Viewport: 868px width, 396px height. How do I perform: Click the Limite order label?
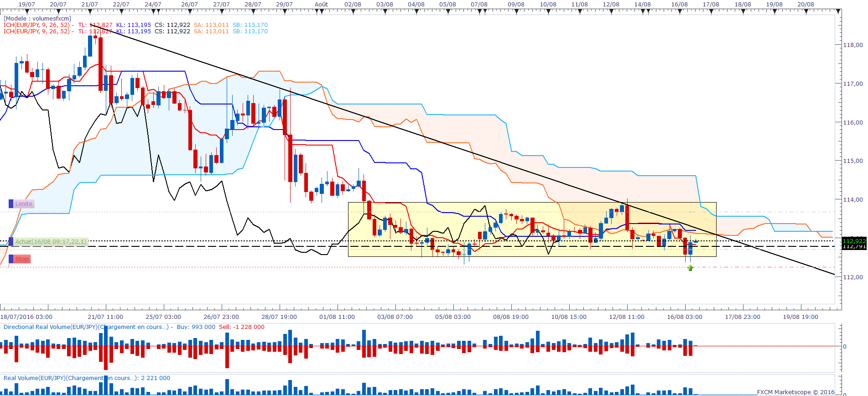click(x=24, y=204)
